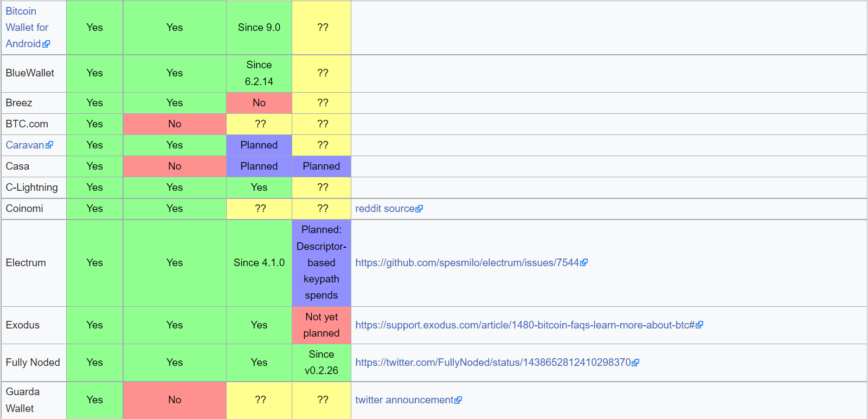This screenshot has height=419, width=868.
Task: Click the 'Not yet planned' cell
Action: pos(322,325)
